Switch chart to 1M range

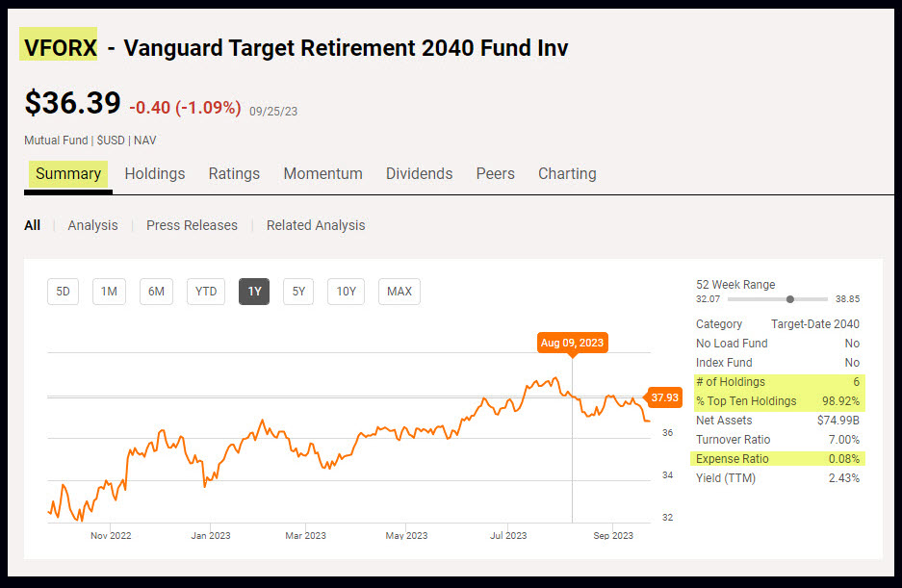pos(109,292)
